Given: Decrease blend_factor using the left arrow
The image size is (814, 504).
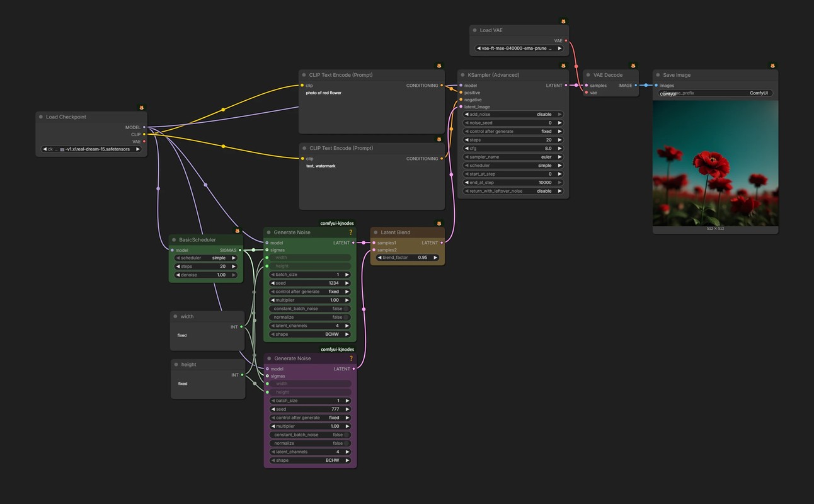Looking at the screenshot, I should click(x=380, y=258).
